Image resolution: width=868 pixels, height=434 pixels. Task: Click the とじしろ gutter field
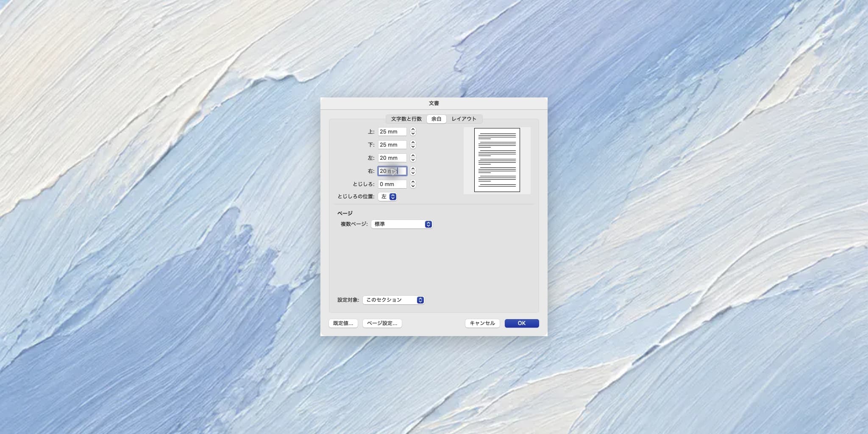coord(392,184)
